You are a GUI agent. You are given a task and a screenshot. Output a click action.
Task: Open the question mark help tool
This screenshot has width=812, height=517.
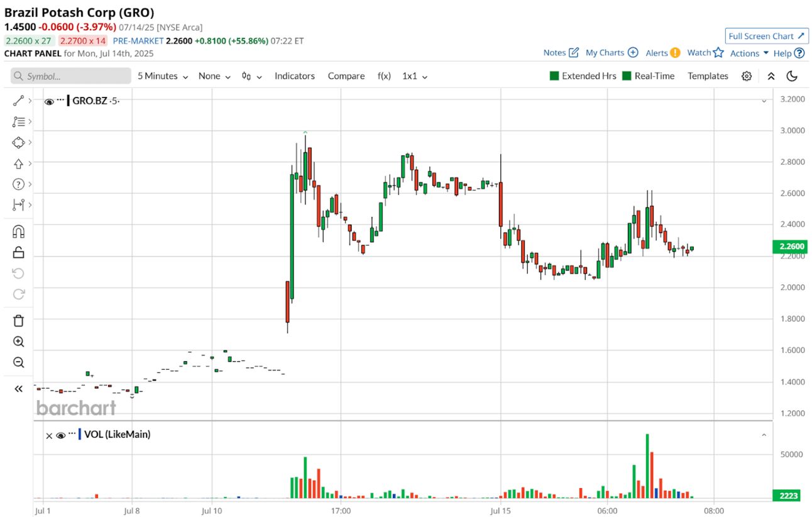18,184
